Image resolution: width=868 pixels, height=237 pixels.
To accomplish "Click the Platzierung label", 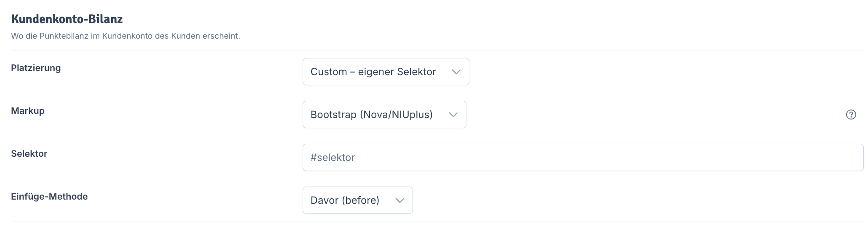I will click(36, 68).
